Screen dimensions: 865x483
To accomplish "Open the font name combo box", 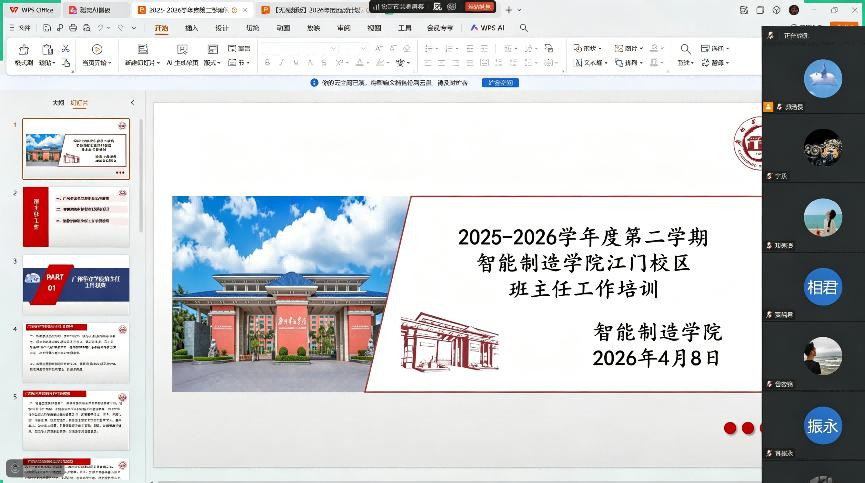I will coord(298,48).
